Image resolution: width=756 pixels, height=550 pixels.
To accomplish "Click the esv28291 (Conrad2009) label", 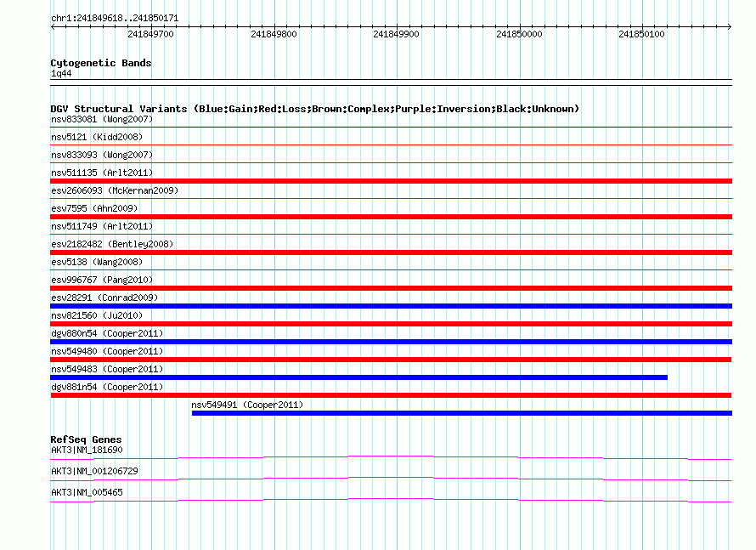I will (104, 298).
